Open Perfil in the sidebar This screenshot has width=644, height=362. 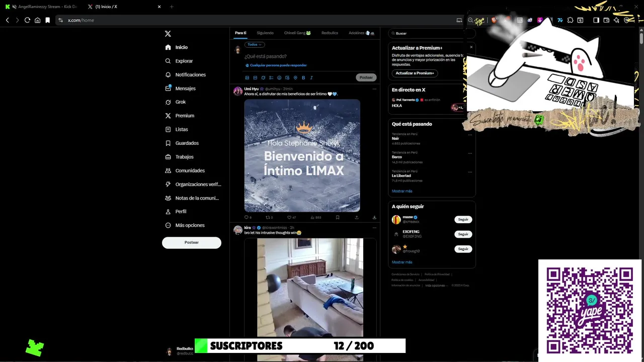click(176, 212)
